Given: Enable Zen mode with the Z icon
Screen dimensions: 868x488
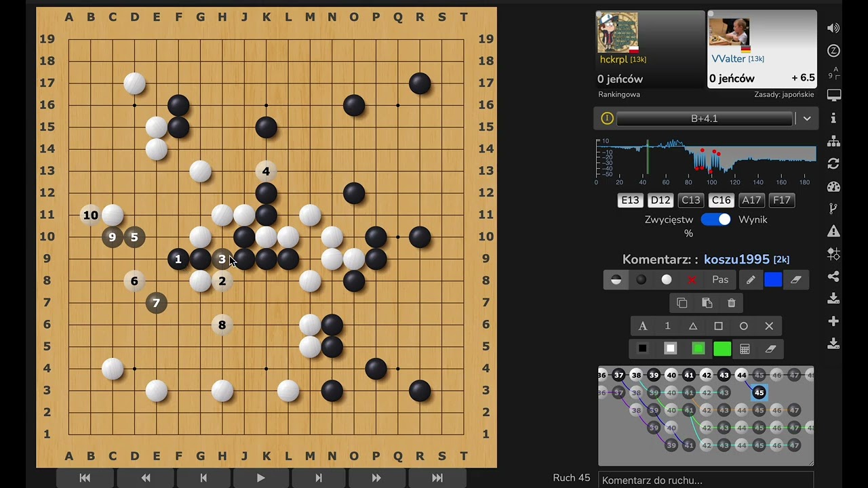Looking at the screenshot, I should click(x=833, y=51).
